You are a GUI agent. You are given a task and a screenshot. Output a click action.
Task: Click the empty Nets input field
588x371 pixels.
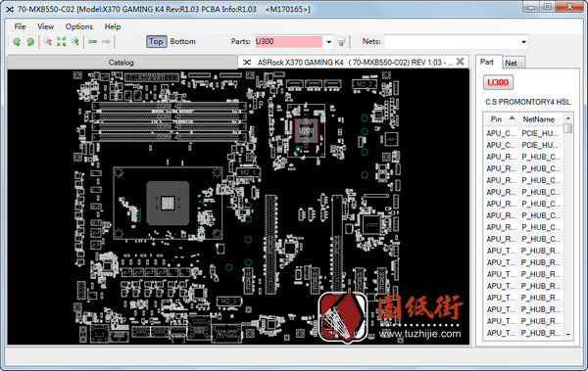click(x=452, y=42)
